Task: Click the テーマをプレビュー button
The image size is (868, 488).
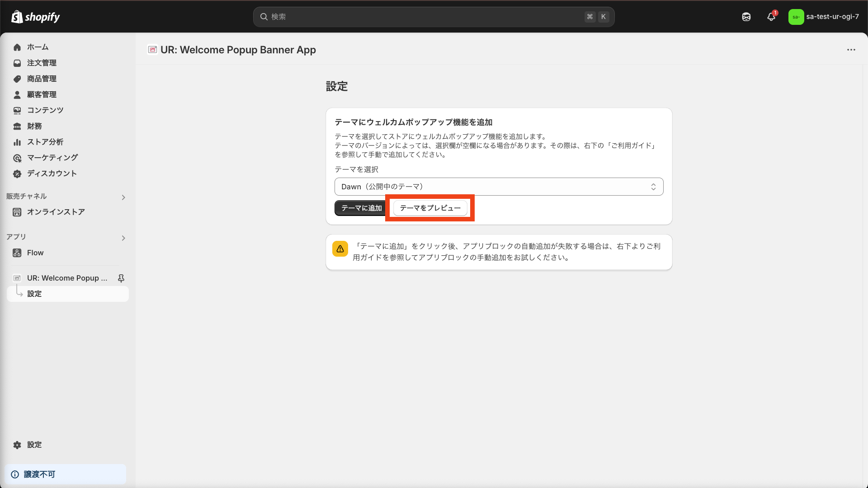Action: tap(430, 208)
